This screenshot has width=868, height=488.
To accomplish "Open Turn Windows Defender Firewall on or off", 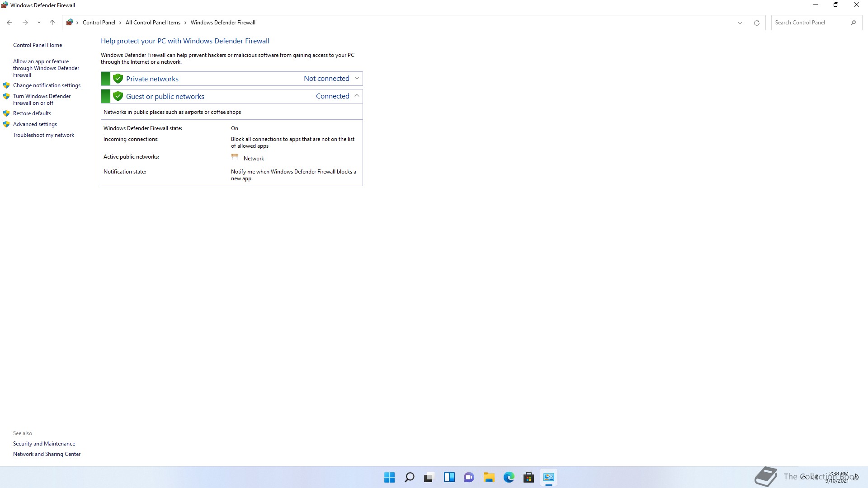I will (42, 99).
